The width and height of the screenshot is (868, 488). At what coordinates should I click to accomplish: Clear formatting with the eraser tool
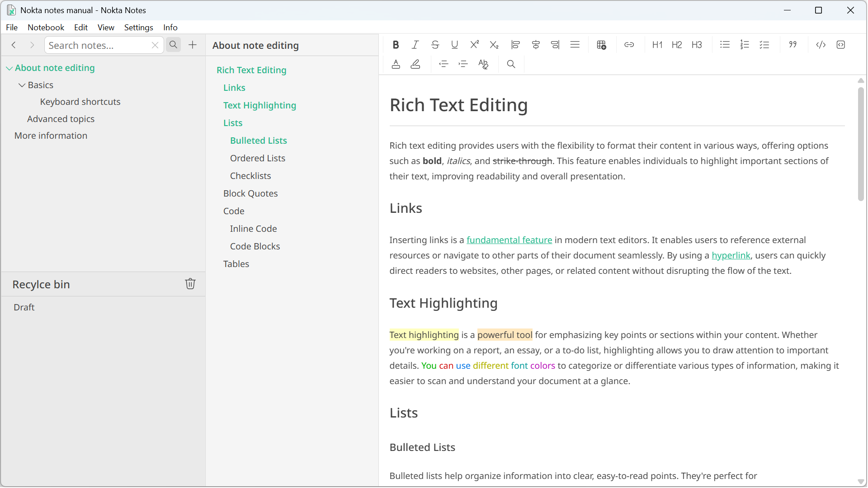coord(483,64)
